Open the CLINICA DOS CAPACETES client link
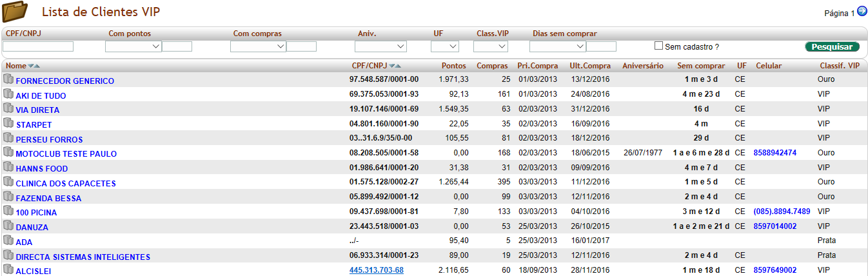This screenshot has width=868, height=276. coord(66,183)
